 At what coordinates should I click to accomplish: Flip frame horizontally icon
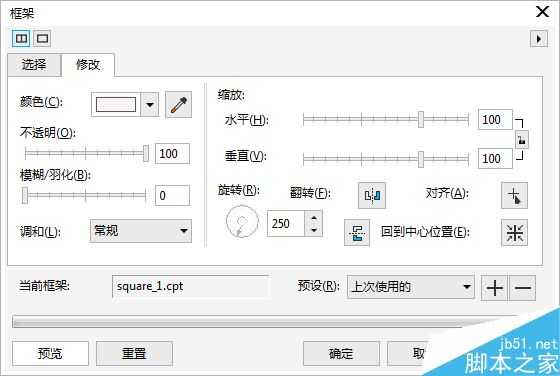pos(372,195)
